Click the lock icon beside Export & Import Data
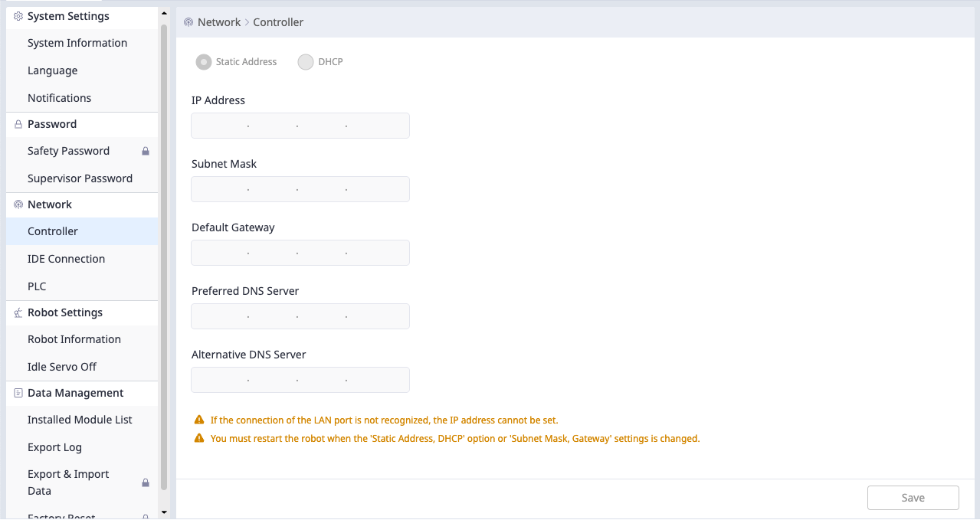 [x=145, y=482]
